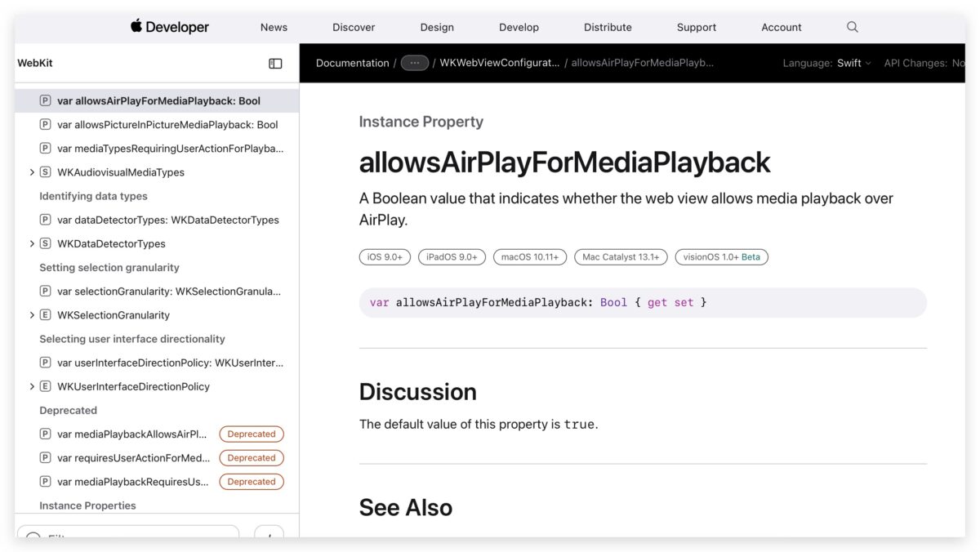Click the visionOS 1.0+ Beta badge
980x552 pixels.
click(x=721, y=256)
